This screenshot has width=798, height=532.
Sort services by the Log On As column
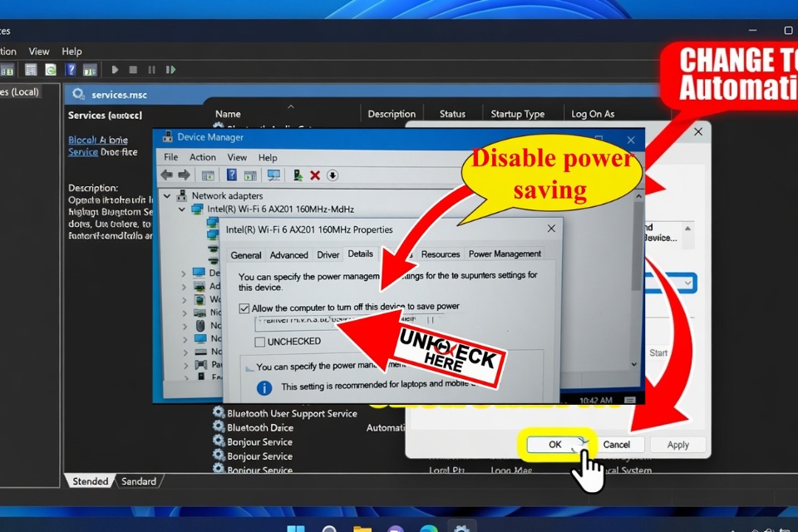tap(593, 114)
